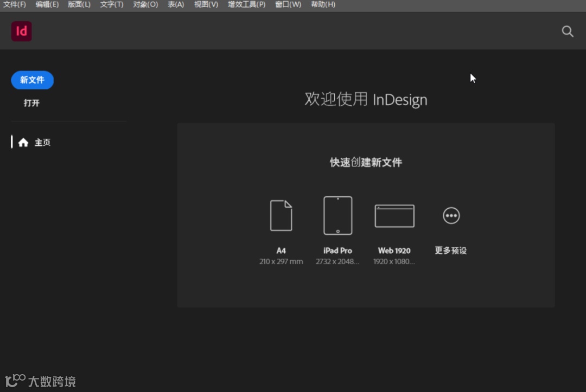Image resolution: width=586 pixels, height=392 pixels.
Task: Click the 1920 x 1080 size text
Action: coord(394,261)
